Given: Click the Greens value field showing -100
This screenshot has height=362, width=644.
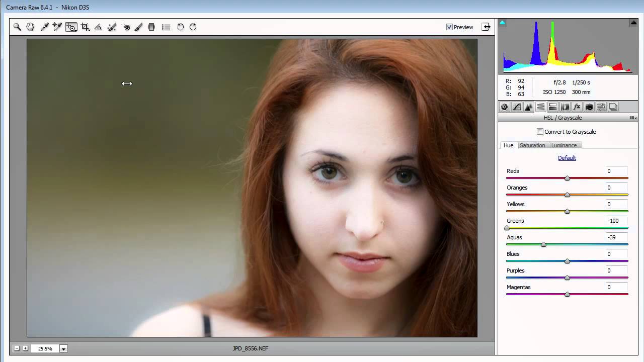Looking at the screenshot, I should 616,221.
